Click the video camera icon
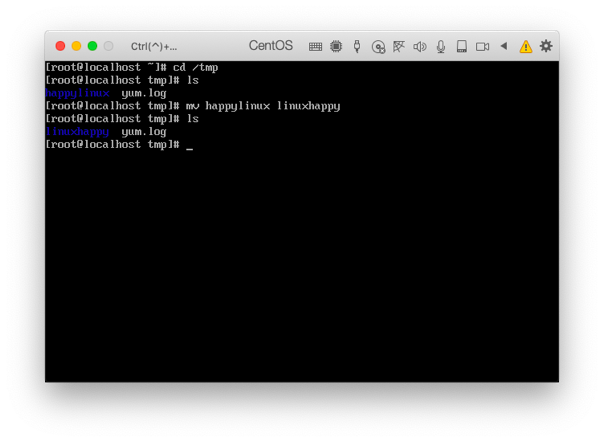 (x=482, y=47)
